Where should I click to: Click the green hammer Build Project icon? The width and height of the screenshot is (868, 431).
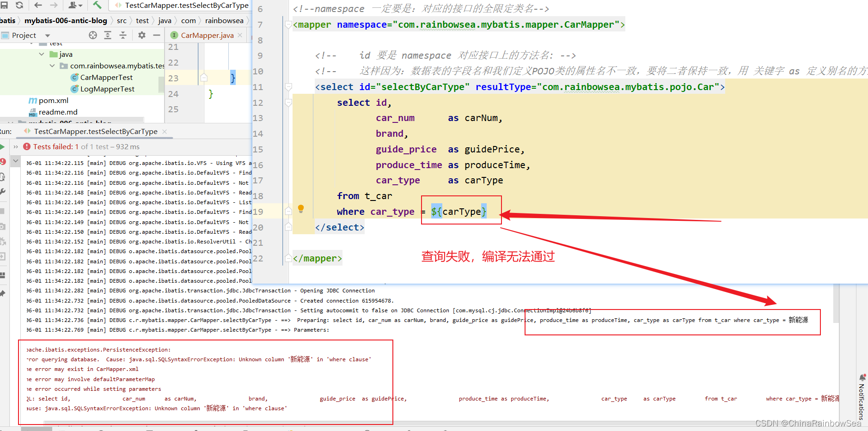click(97, 5)
